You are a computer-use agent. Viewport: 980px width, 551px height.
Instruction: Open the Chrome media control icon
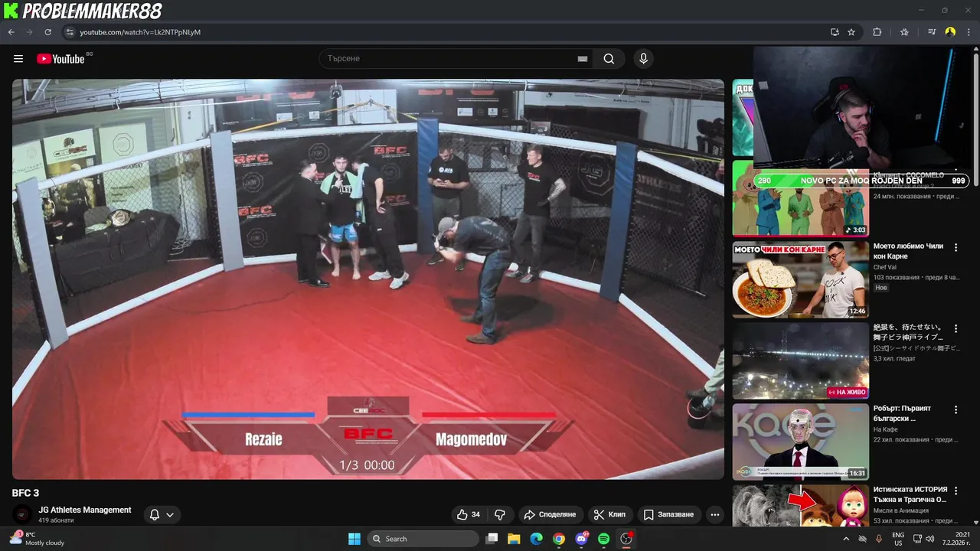tap(932, 32)
